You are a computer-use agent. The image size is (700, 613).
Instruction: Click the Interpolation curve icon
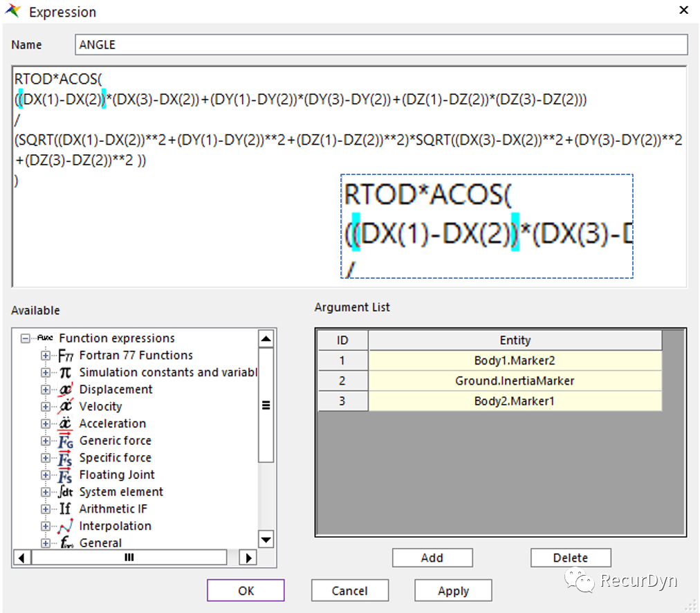[66, 527]
